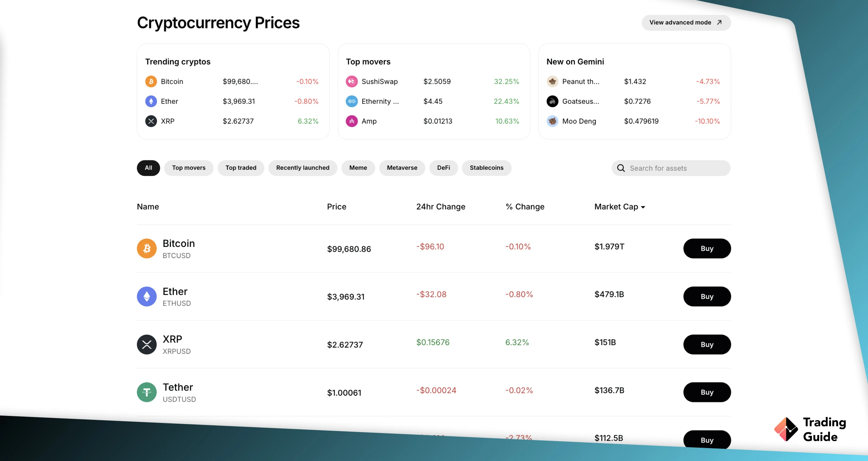
Task: Click the Ethernity icon in Top movers
Action: (x=352, y=102)
